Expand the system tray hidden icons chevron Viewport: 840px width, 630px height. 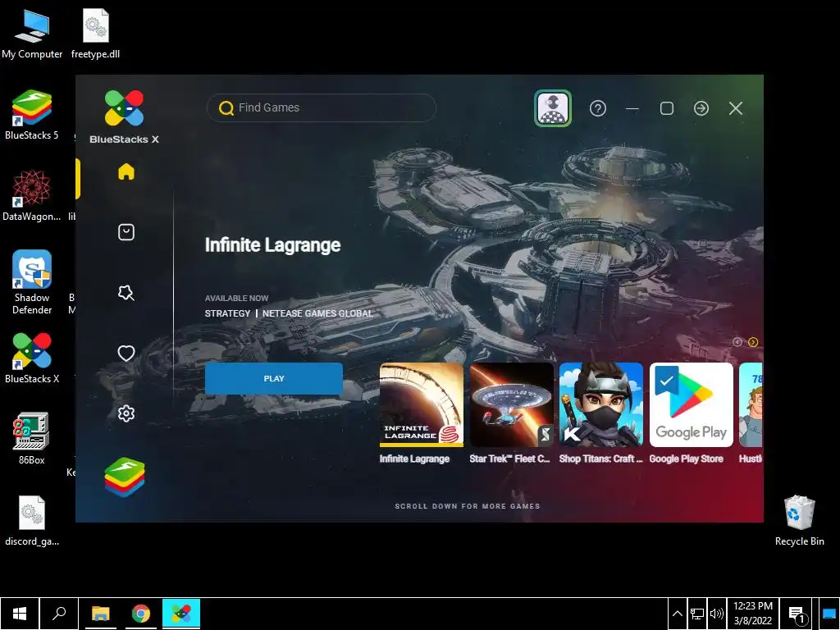(677, 614)
